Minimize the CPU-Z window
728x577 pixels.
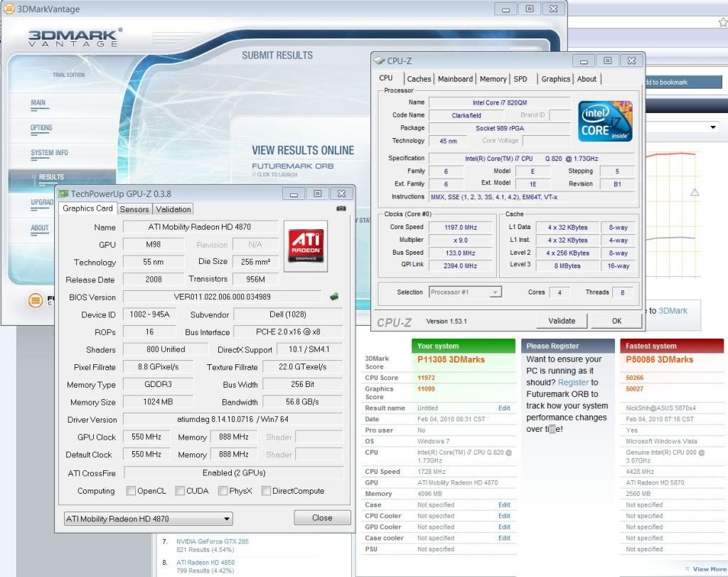pos(584,61)
